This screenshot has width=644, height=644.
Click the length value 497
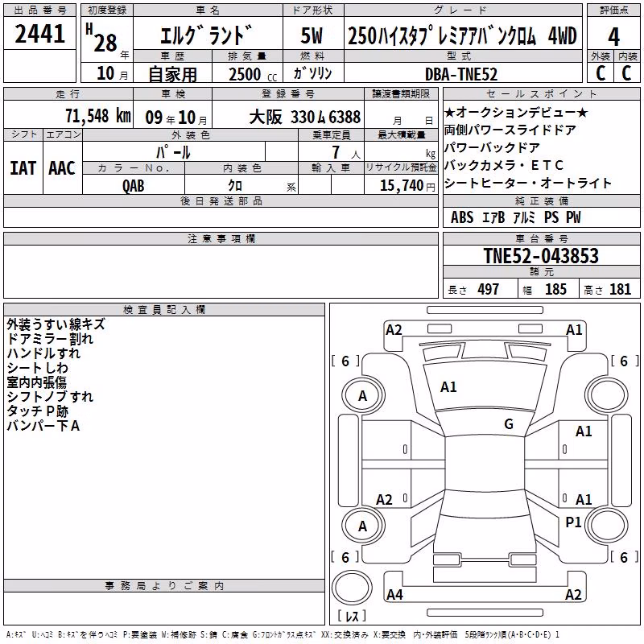(488, 290)
